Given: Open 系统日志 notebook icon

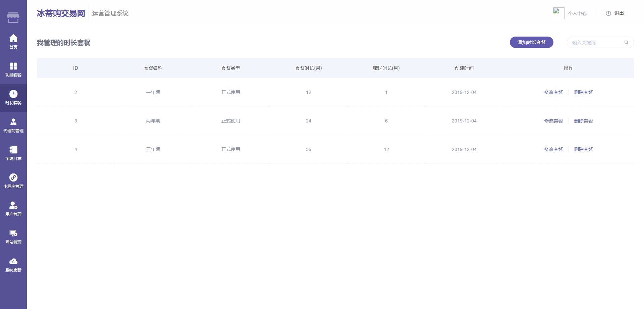Looking at the screenshot, I should click(13, 150).
